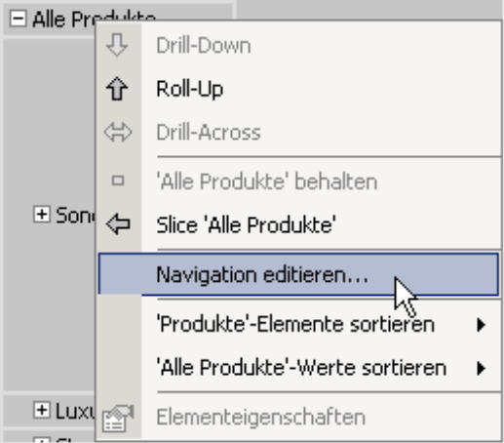Click the small square icon beside 'Alle Produkte' behalten
The image size is (504, 443).
pos(118,181)
